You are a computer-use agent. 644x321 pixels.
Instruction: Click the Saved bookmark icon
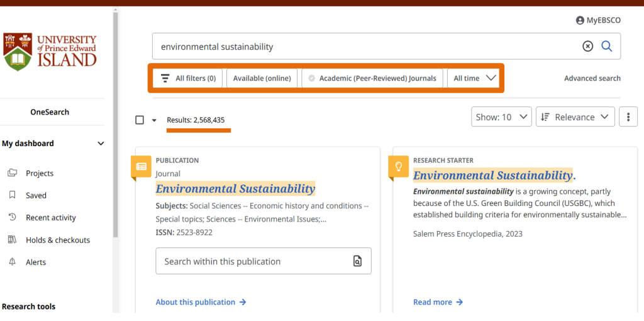pyautogui.click(x=12, y=195)
